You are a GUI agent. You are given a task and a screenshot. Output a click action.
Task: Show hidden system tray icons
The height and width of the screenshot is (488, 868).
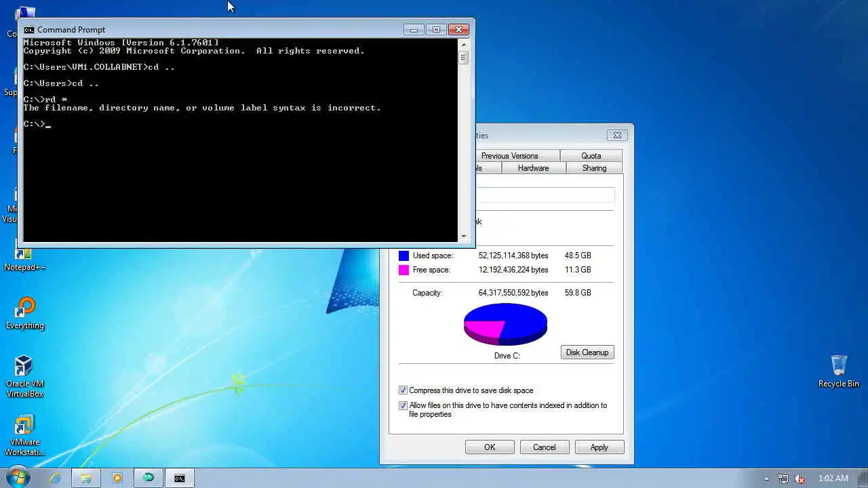point(766,479)
